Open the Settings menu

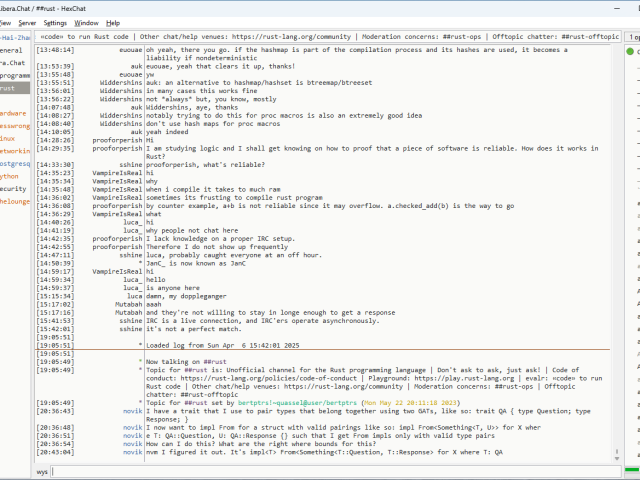[x=56, y=22]
